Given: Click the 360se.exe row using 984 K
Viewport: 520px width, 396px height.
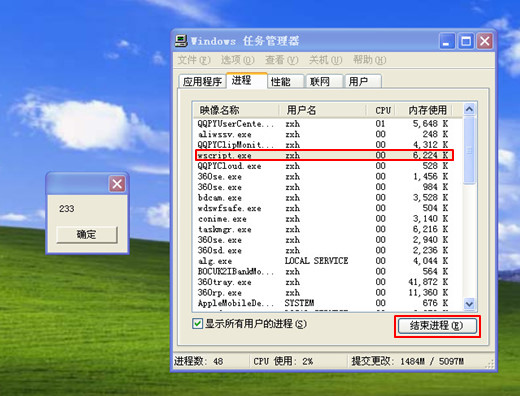Looking at the screenshot, I should coord(324,187).
